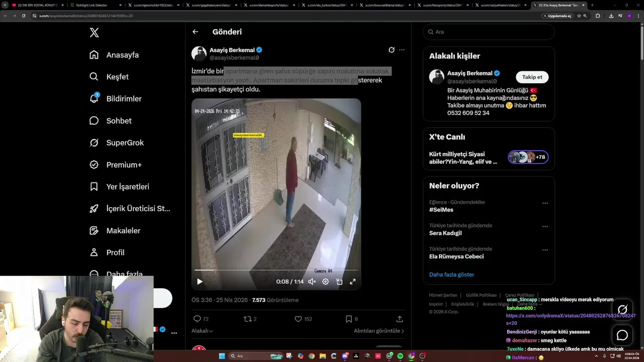
Task: Open more options for Ela Rümeysa trend
Action: [545, 250]
